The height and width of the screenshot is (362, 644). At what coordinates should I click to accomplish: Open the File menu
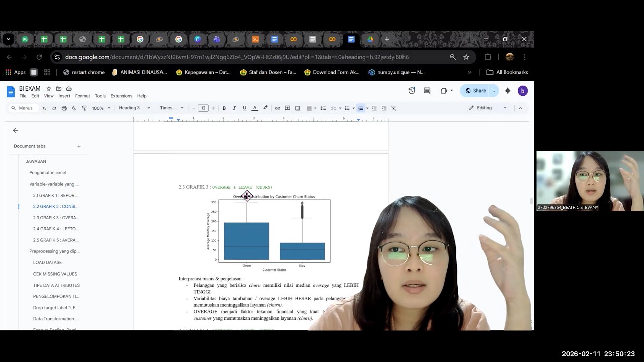pos(23,96)
